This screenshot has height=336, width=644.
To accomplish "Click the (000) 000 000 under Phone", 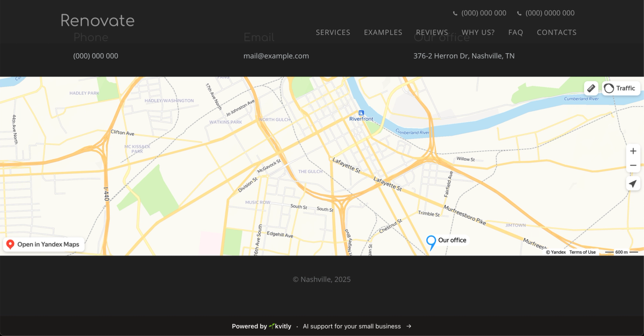I will (96, 56).
